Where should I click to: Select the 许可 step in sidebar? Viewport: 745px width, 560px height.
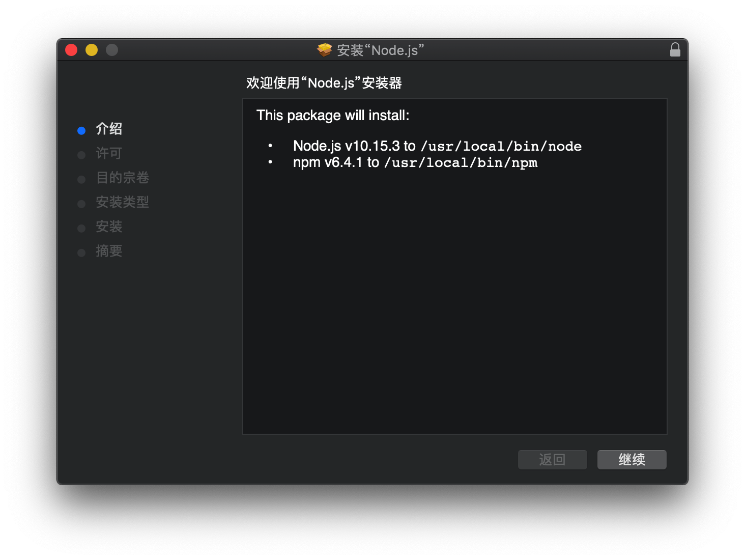click(x=109, y=153)
